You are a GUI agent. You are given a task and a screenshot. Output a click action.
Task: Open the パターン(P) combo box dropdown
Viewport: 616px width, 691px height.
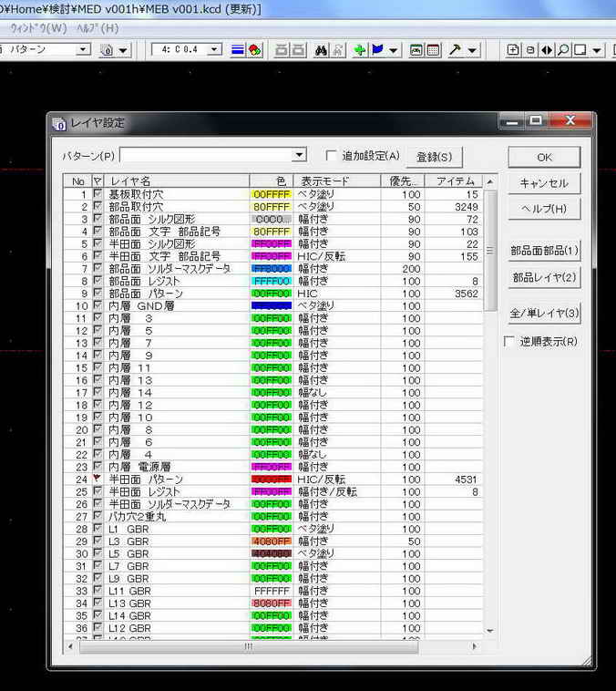(299, 156)
